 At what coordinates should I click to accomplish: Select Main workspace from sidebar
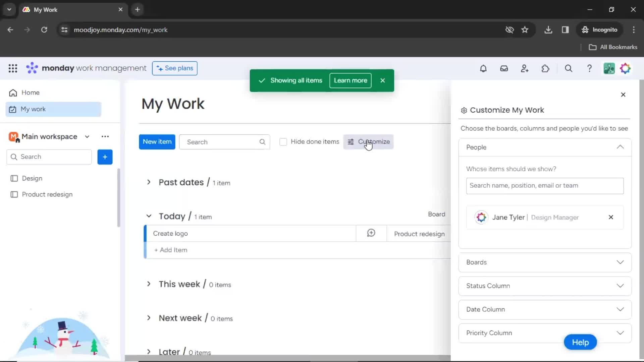tap(49, 136)
